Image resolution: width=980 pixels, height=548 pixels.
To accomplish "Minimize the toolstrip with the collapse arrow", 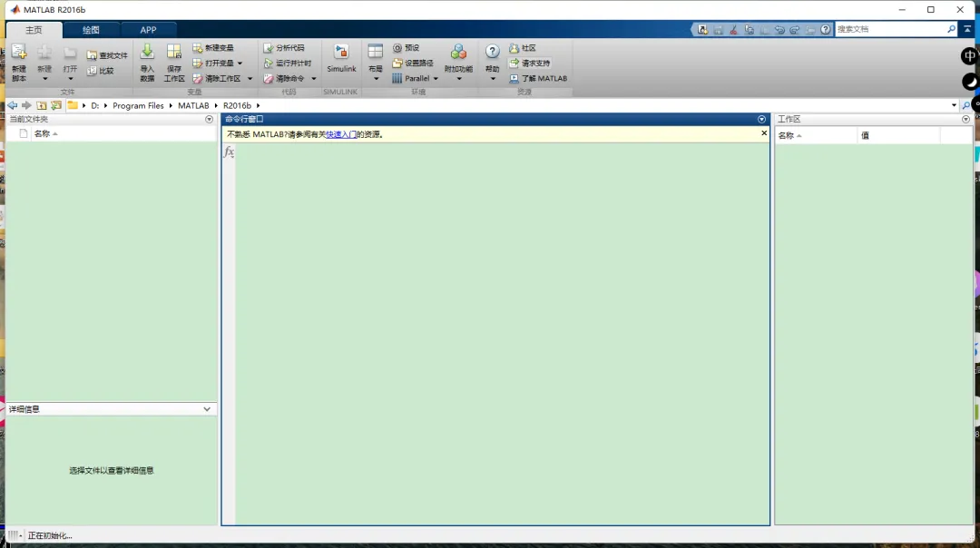I will click(967, 29).
